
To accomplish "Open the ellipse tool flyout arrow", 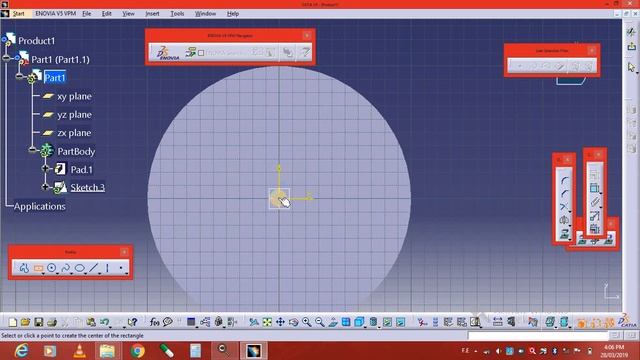I will click(x=85, y=273).
